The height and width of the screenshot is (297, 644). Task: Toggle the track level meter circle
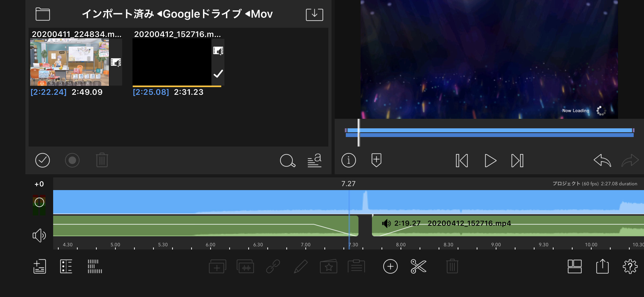[x=39, y=202]
